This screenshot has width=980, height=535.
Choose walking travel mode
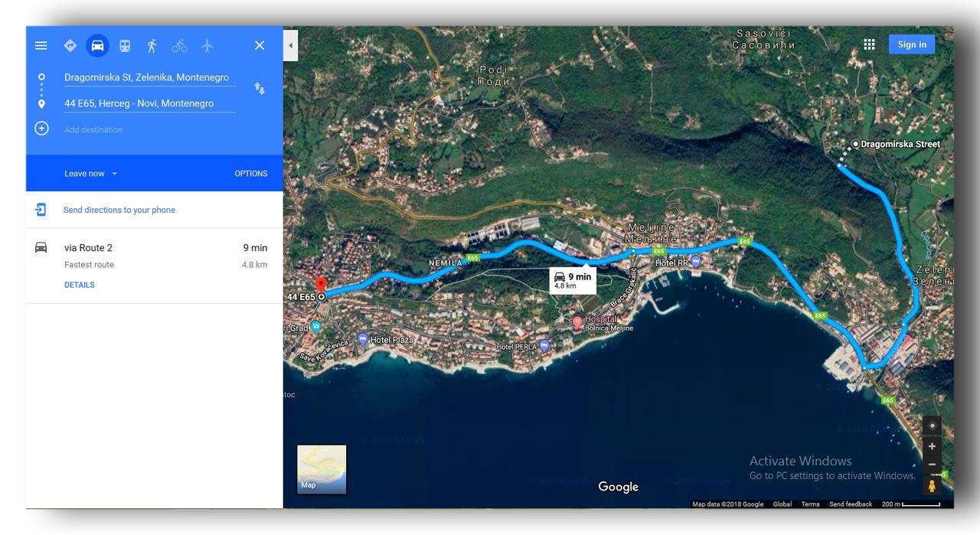click(152, 46)
